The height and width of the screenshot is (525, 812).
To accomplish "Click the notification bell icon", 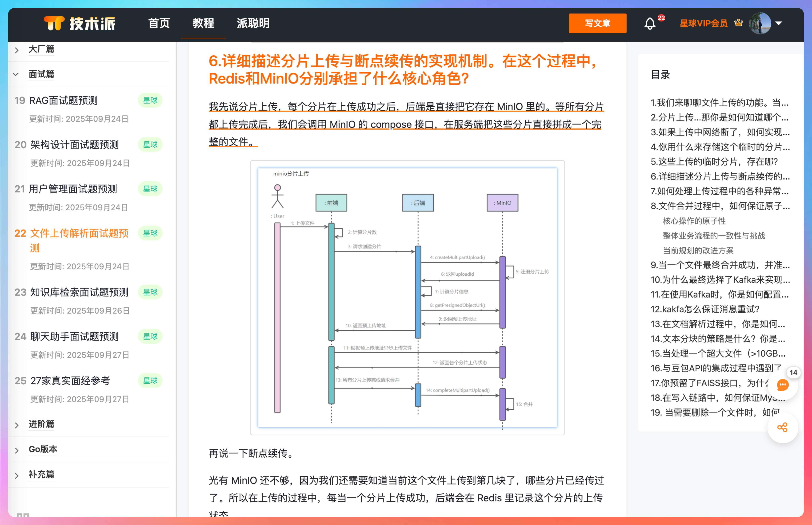I will pos(650,23).
